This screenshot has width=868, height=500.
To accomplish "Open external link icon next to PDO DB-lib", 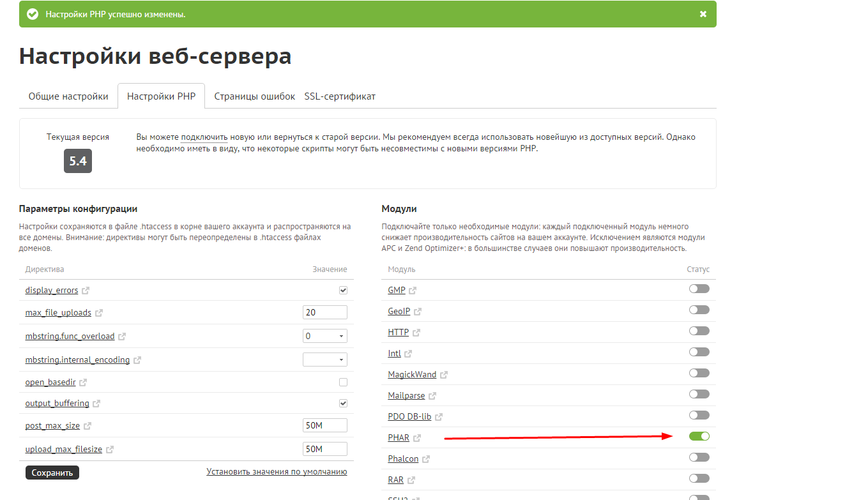I will 439,417.
